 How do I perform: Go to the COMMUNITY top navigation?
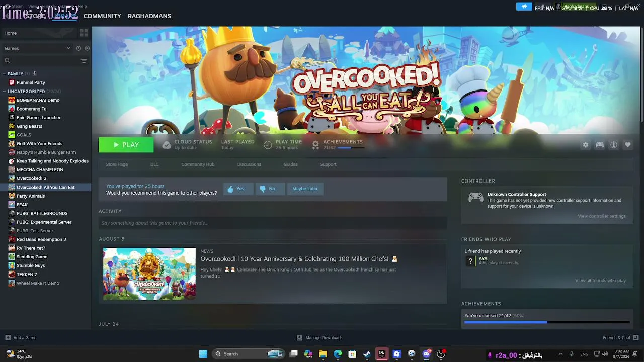point(102,16)
